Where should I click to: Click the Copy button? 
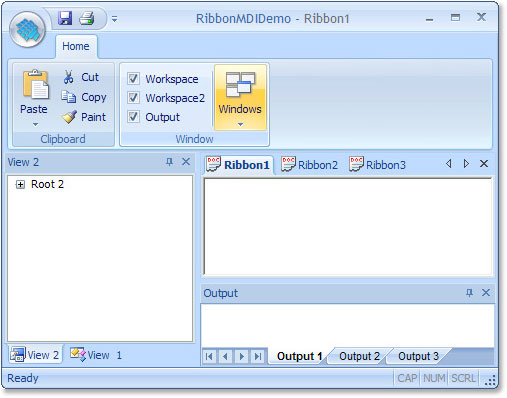click(84, 97)
